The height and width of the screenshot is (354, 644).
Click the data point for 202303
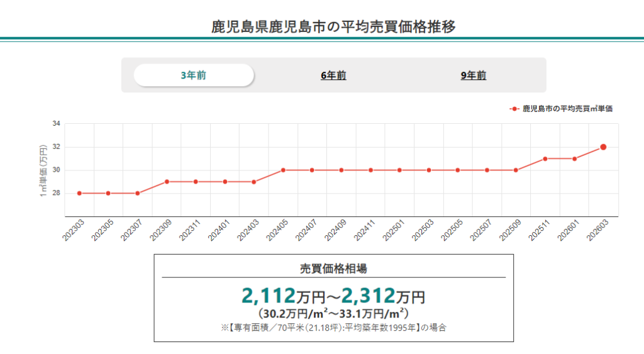(x=79, y=193)
